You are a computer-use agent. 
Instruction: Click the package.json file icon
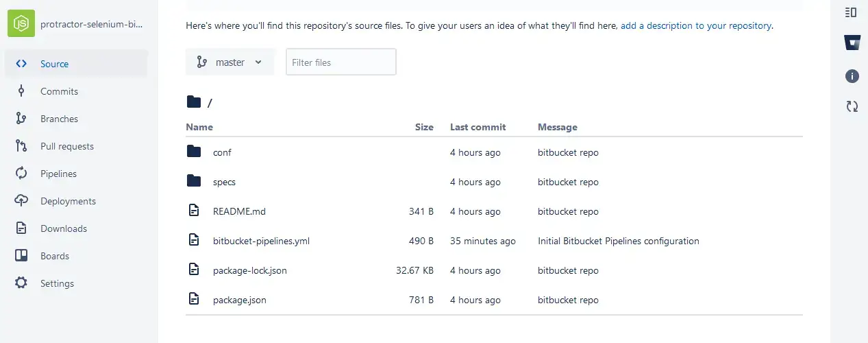(x=194, y=299)
